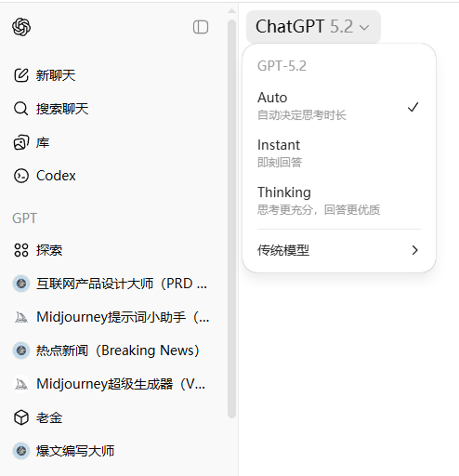The width and height of the screenshot is (459, 476).
Task: Select the Instant answer mode
Action: tap(339, 153)
